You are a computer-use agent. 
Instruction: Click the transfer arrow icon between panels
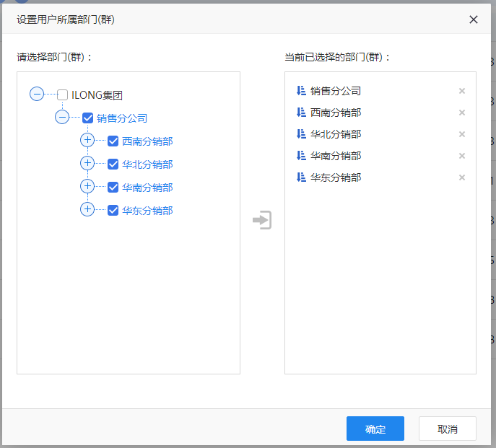[x=262, y=220]
